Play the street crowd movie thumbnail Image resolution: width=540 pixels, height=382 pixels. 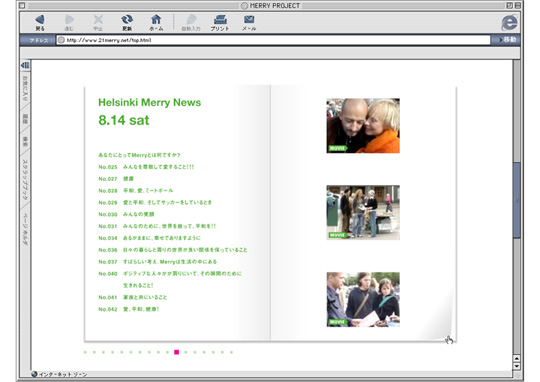click(363, 213)
